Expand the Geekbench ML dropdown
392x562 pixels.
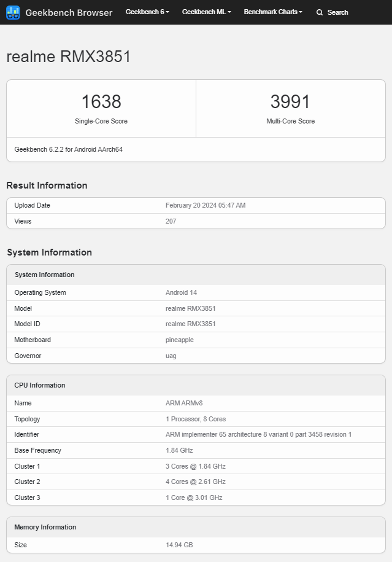tap(206, 12)
